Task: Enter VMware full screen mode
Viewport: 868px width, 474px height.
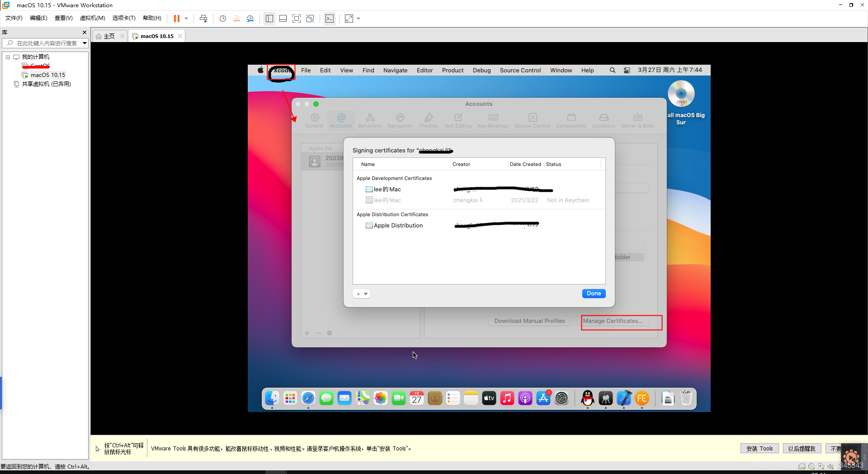Action: pyautogui.click(x=297, y=19)
